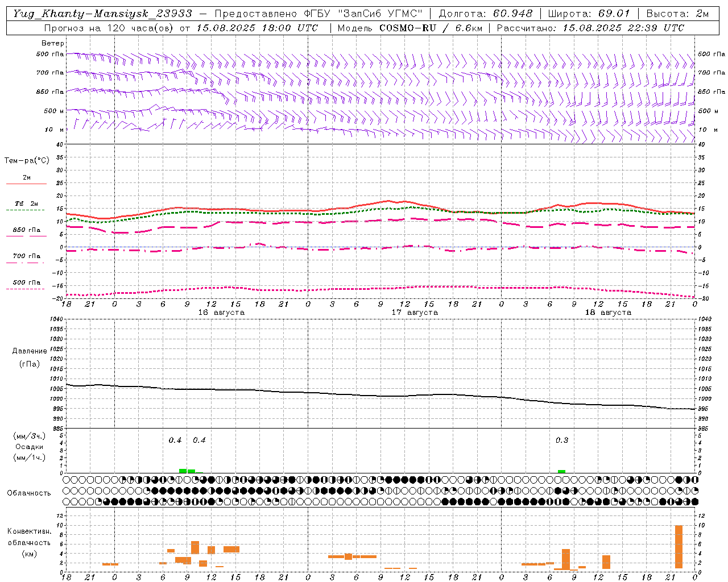Select the 'Модель COSMO-RU / 6.6км' model label
The width and height of the screenshot is (728, 582).
409,28
